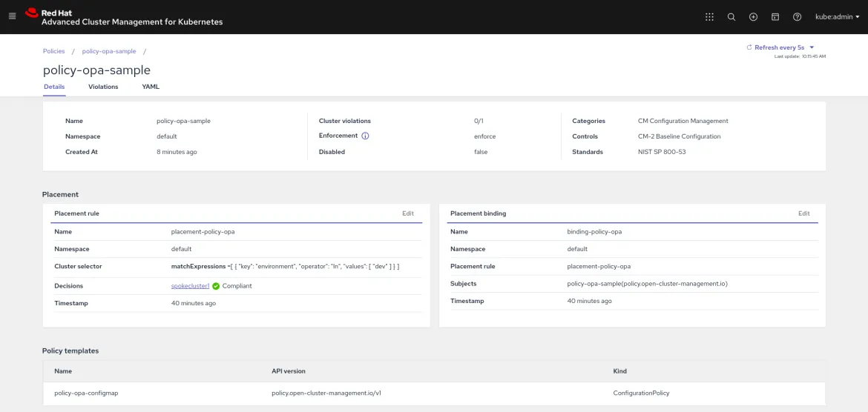This screenshot has width=868, height=412.
Task: Click Edit on Placement binding card
Action: (803, 213)
